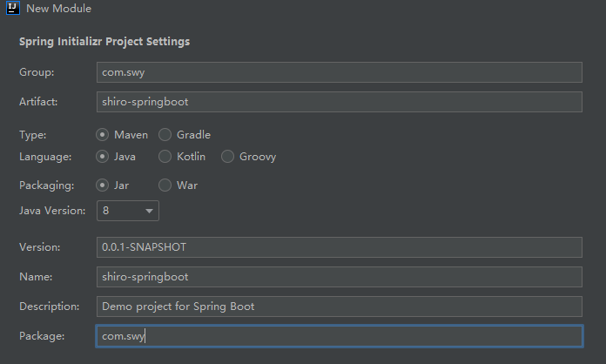Choose Kotlin as the language

pos(165,157)
